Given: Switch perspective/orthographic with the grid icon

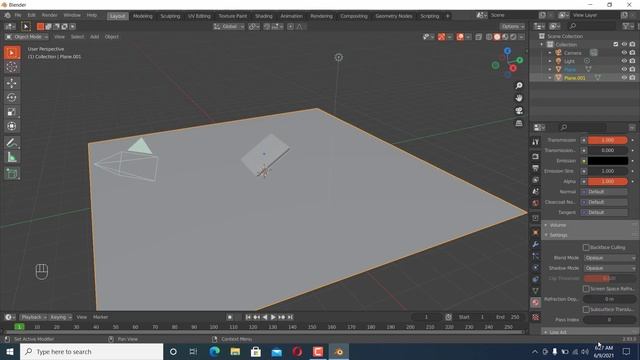Looking at the screenshot, I should tap(519, 123).
